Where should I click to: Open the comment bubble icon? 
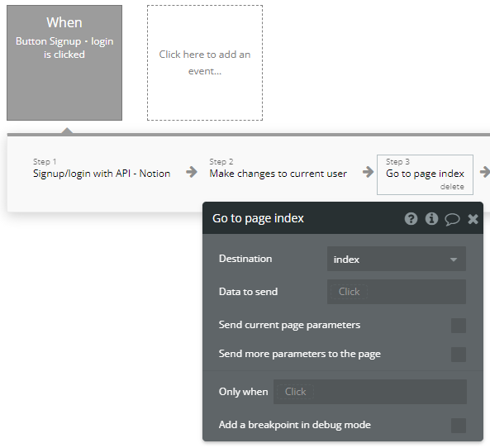452,219
